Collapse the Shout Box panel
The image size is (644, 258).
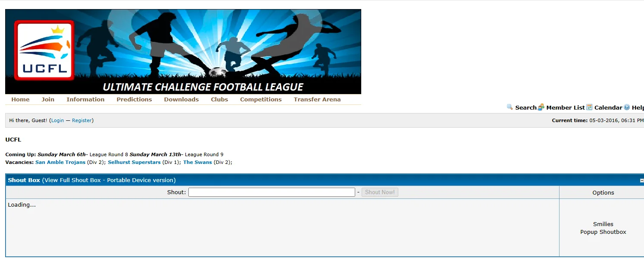point(641,181)
